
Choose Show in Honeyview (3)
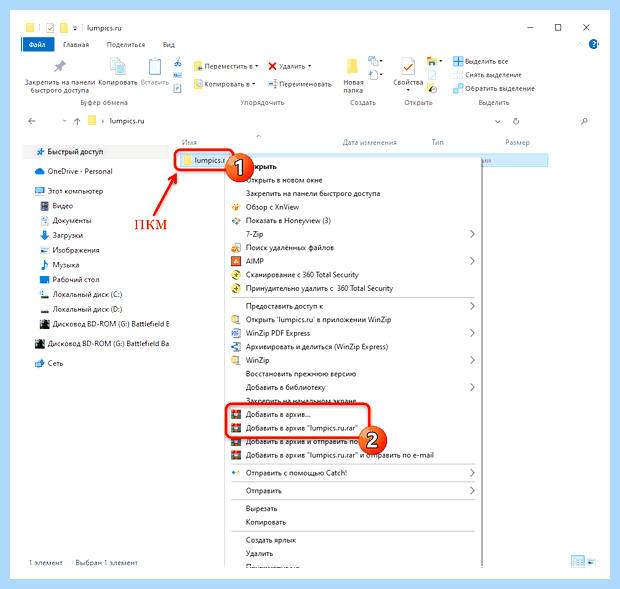click(x=288, y=221)
